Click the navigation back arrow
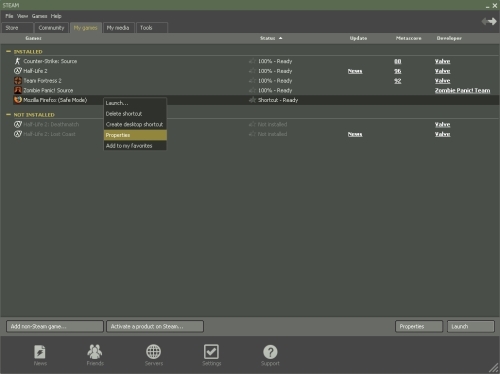The width and height of the screenshot is (500, 374). click(x=485, y=21)
